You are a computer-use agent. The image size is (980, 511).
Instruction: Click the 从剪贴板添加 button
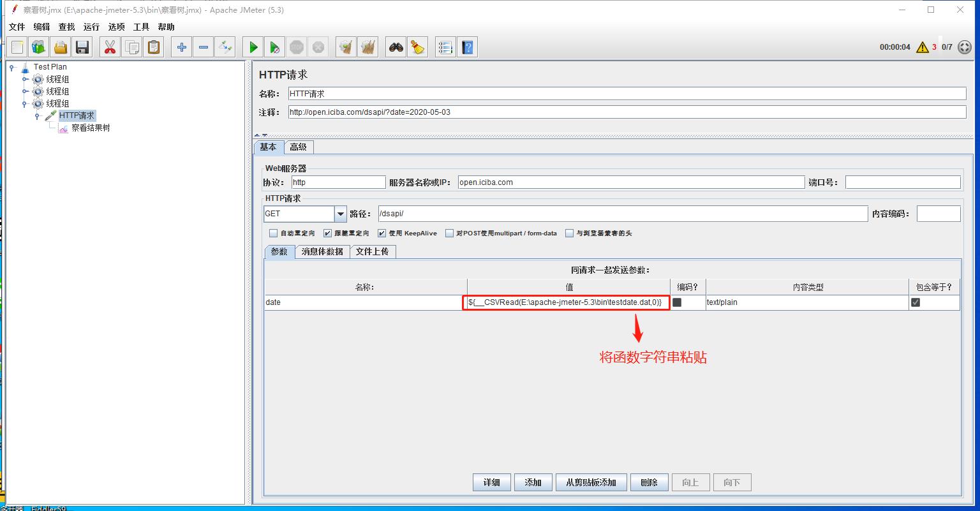pyautogui.click(x=591, y=482)
